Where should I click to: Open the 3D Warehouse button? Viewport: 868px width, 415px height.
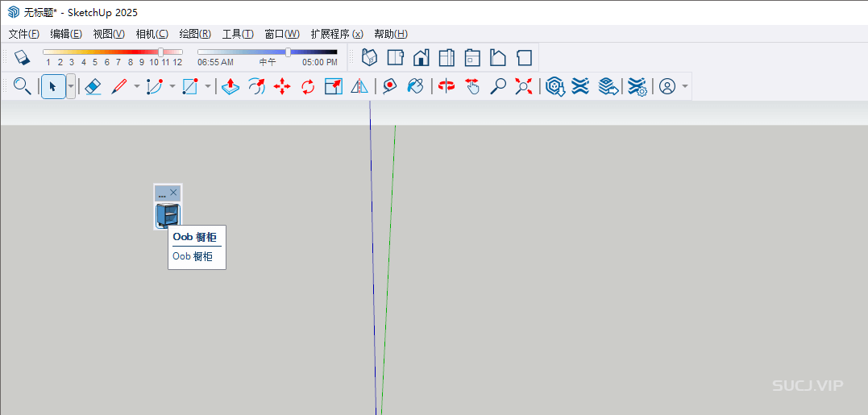554,86
